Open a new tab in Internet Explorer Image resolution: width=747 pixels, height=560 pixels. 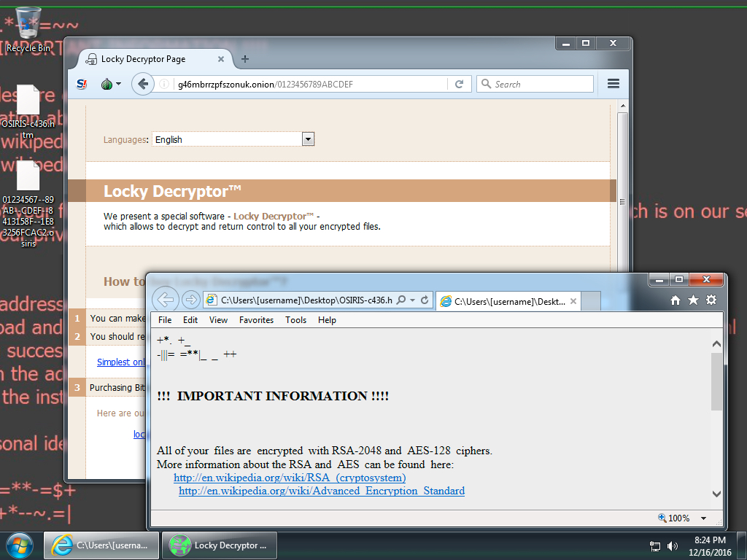591,301
